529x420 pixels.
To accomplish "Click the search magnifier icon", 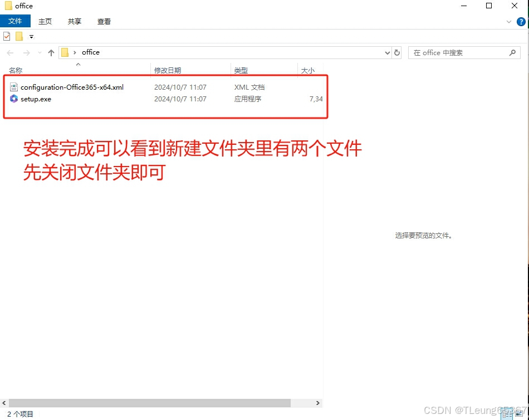I will click(512, 53).
